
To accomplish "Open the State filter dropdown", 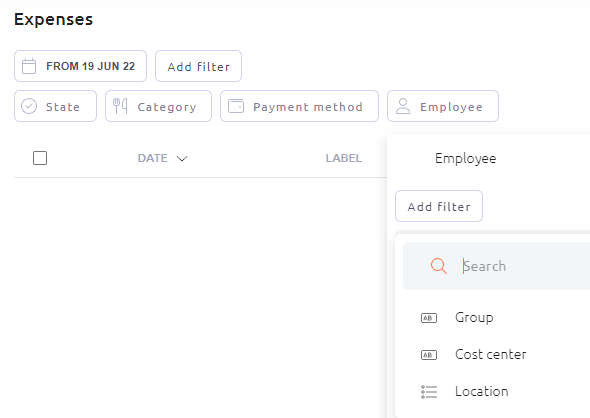I will (x=55, y=106).
